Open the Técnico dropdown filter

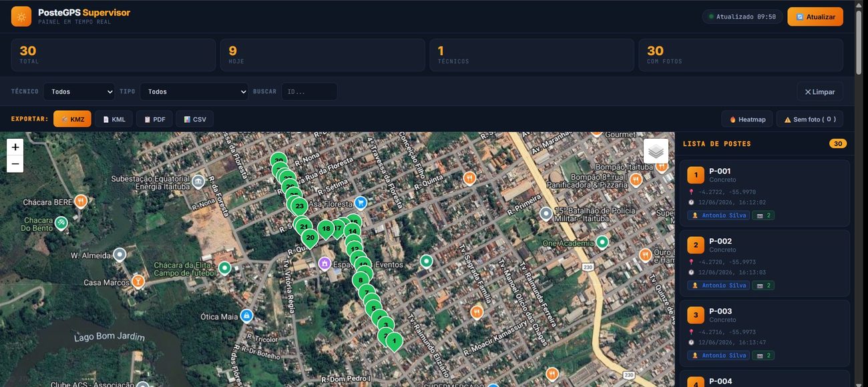[x=79, y=91]
